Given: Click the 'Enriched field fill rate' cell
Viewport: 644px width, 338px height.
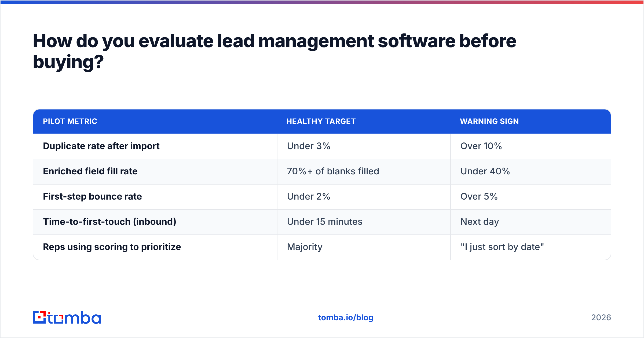Looking at the screenshot, I should pyautogui.click(x=155, y=171).
